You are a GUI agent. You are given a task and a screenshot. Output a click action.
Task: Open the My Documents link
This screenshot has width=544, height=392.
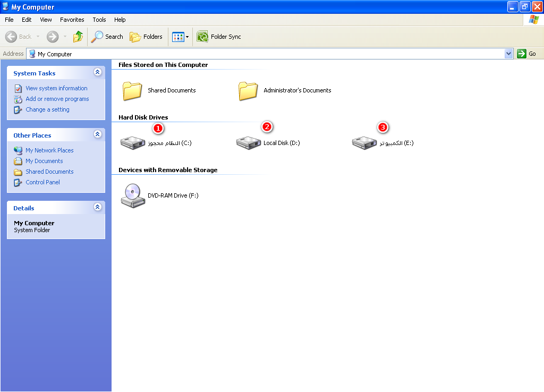(44, 161)
